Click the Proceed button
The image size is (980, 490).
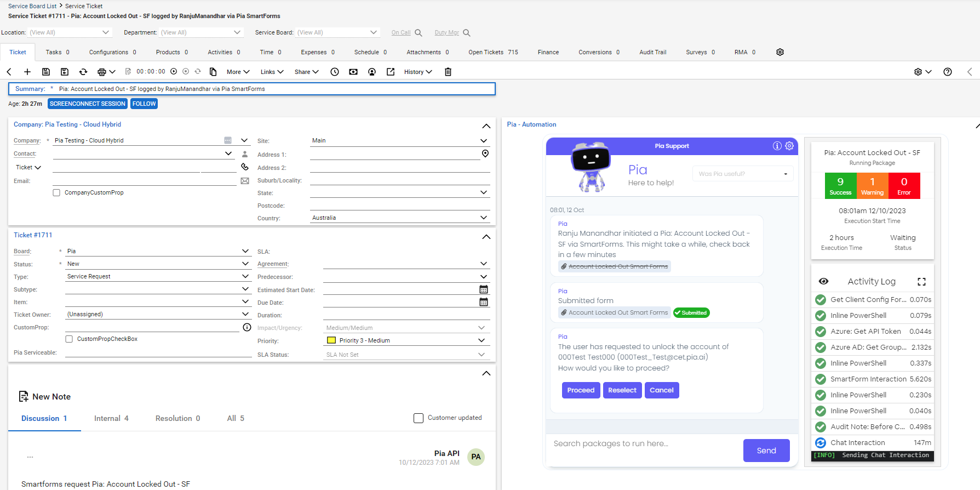pyautogui.click(x=581, y=390)
